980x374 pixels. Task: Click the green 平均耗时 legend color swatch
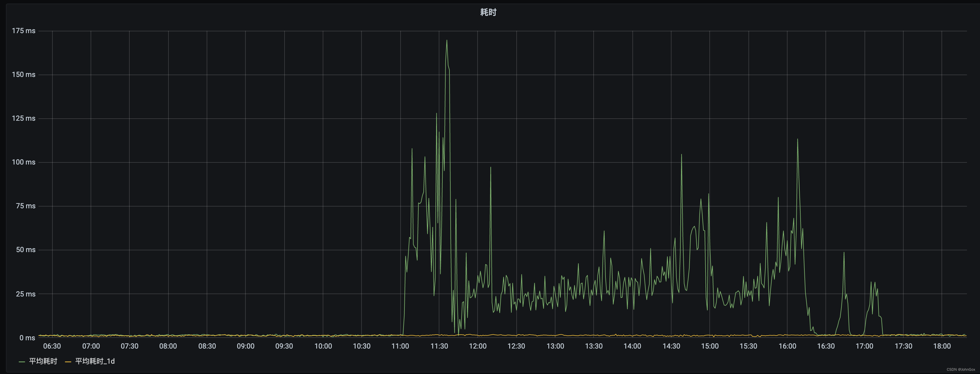[22, 362]
